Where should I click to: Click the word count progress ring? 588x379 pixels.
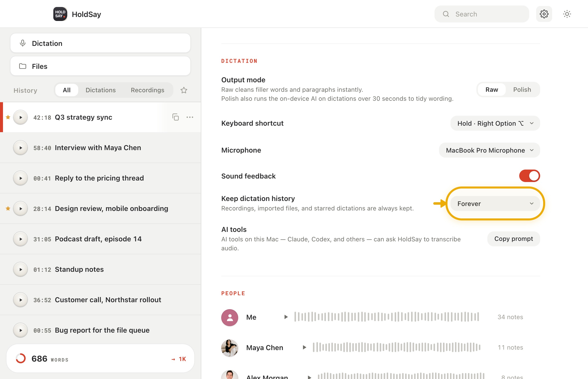(x=21, y=358)
